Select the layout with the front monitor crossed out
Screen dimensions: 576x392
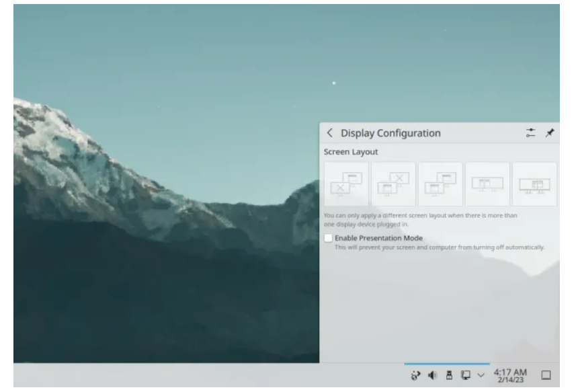(346, 184)
